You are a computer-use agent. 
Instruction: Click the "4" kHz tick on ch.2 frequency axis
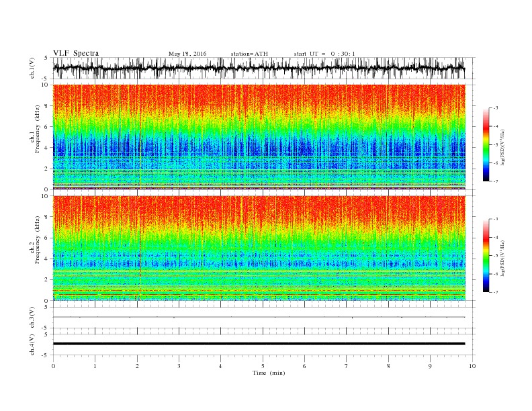coord(47,259)
